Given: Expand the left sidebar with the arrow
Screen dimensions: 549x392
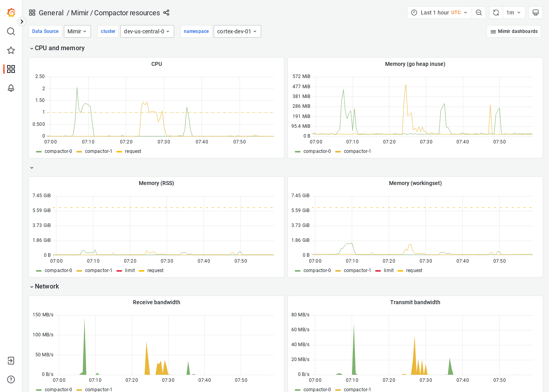Looking at the screenshot, I should tap(22, 22).
